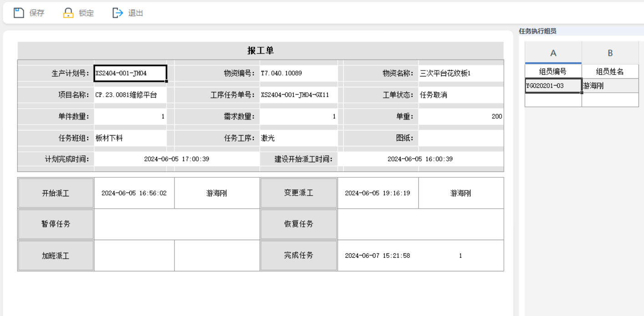Select column B header in member table

(610, 53)
